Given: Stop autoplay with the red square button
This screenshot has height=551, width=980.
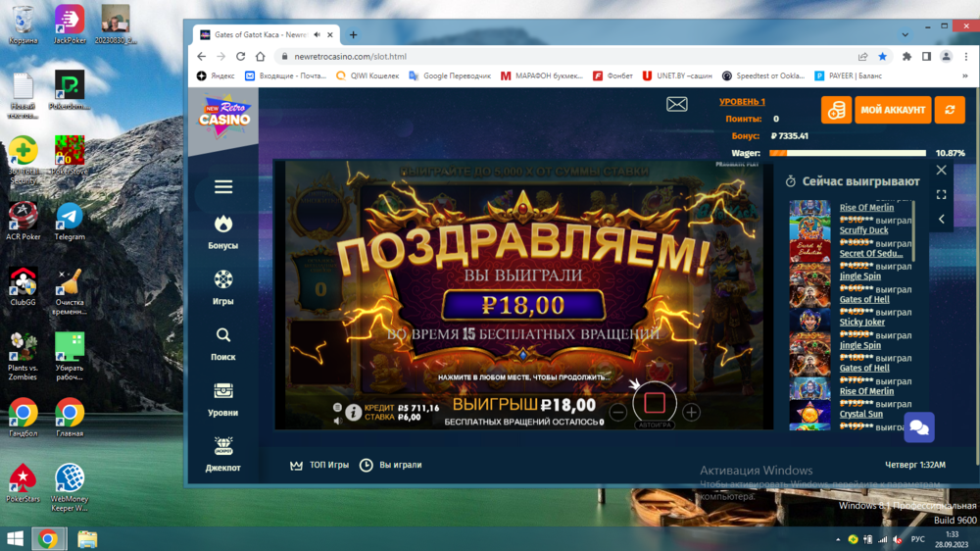Looking at the screenshot, I should point(655,403).
